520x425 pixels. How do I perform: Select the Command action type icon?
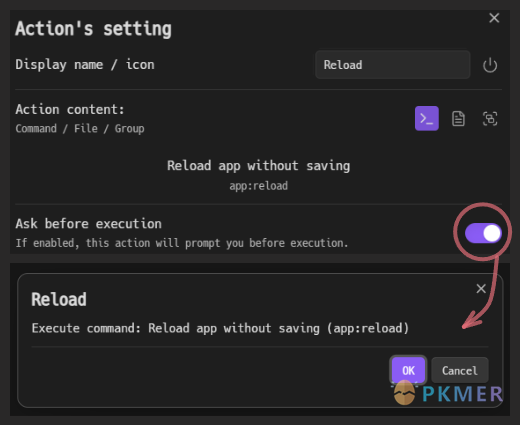[x=427, y=118]
